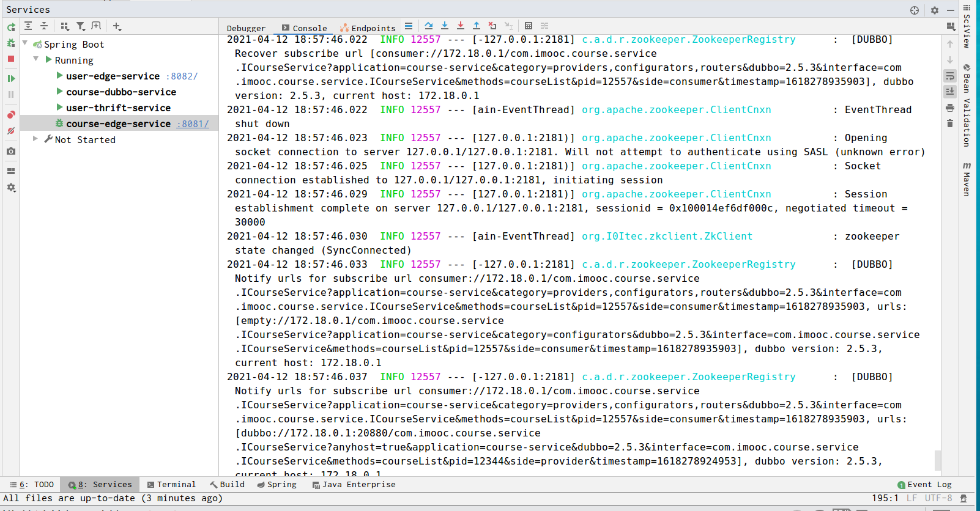Viewport: 980px width, 511px height.
Task: Open the Filter dropdown in Services toolbar
Action: 81,26
